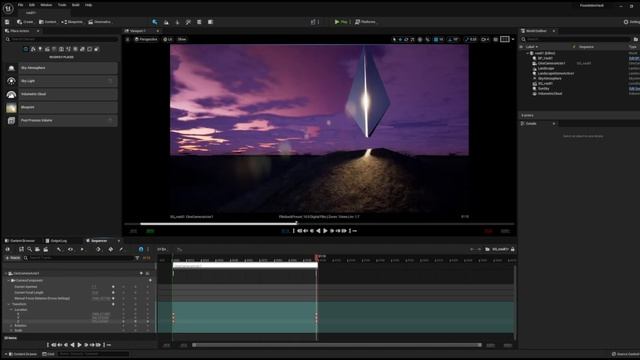The width and height of the screenshot is (640, 360).
Task: Switch to the Content Browser tab
Action: click(x=20, y=241)
